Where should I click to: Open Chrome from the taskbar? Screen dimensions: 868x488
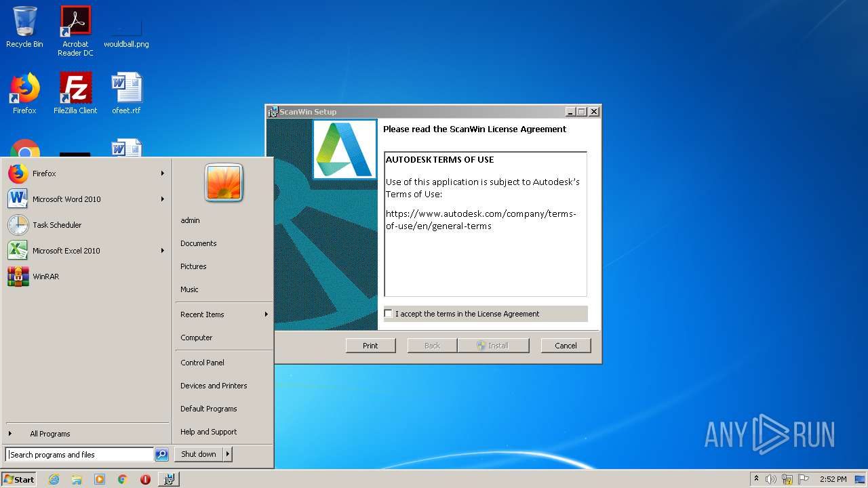(x=122, y=479)
